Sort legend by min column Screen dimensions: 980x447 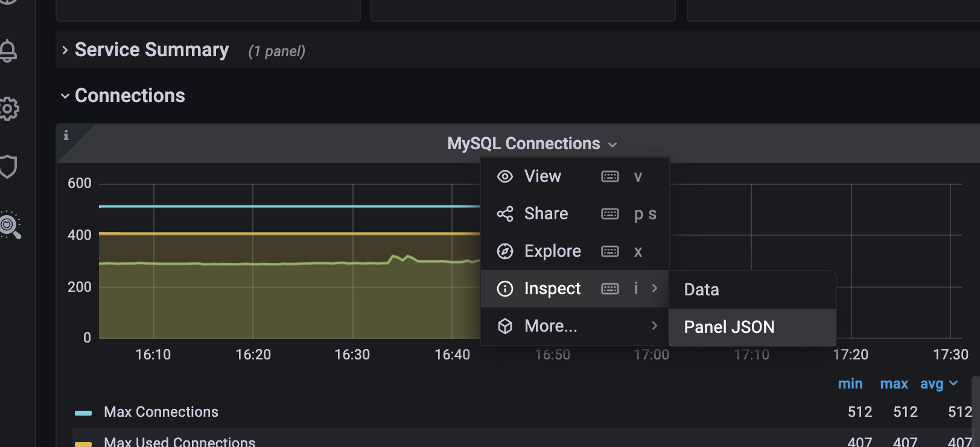pos(850,384)
